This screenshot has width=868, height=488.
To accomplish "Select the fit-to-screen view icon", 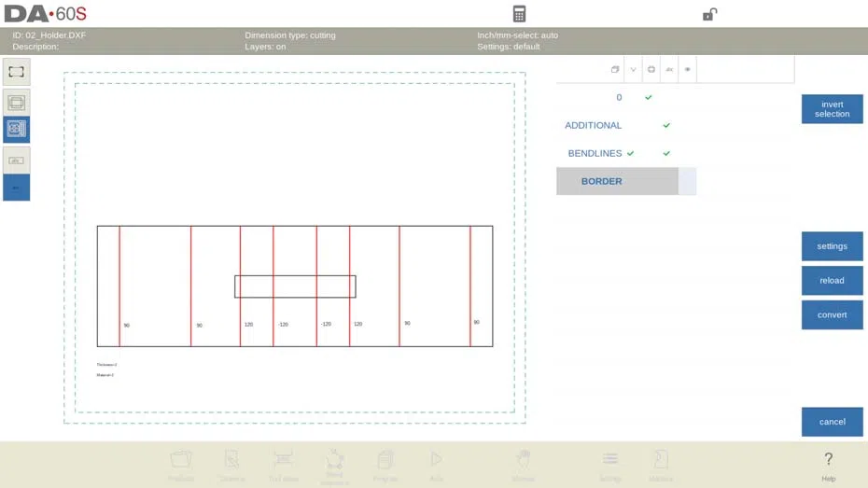I will click(x=16, y=72).
